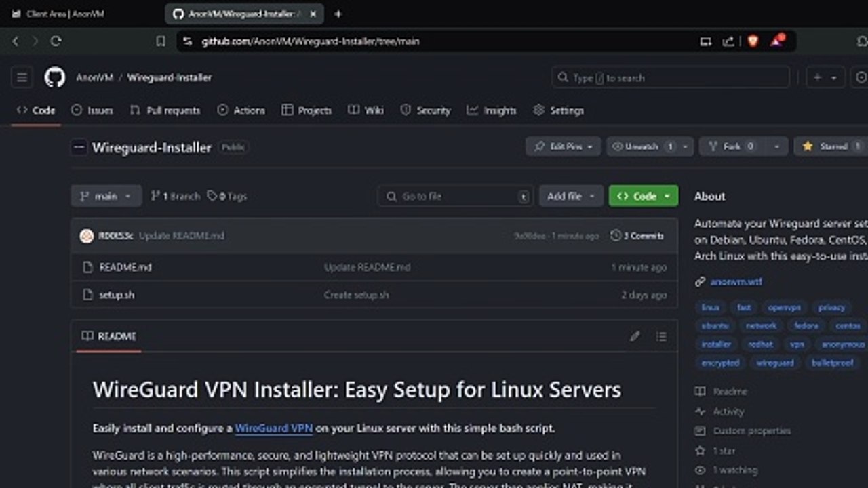Expand the green Code dropdown button
The height and width of the screenshot is (488, 868).
(644, 196)
